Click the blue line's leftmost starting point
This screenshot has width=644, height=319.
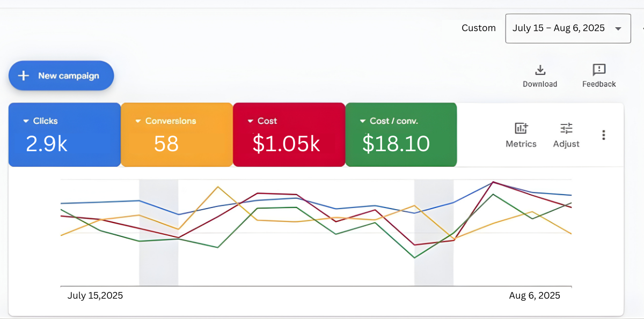coord(62,203)
